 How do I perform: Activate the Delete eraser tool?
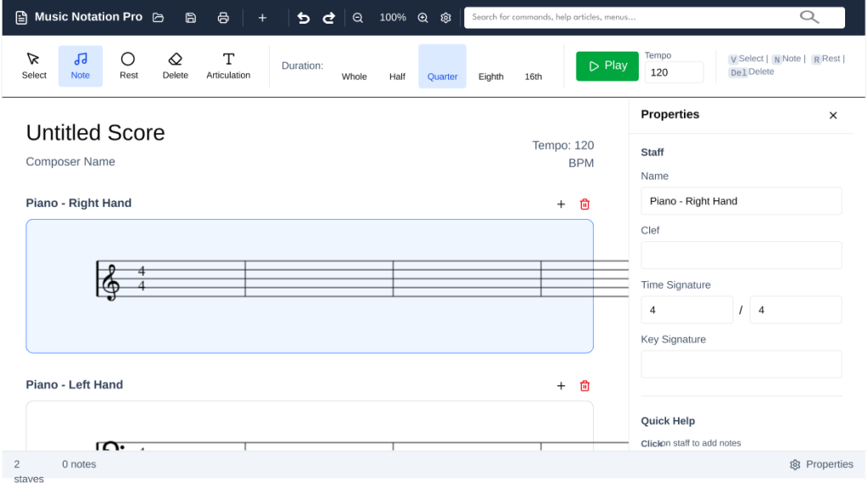pyautogui.click(x=175, y=66)
